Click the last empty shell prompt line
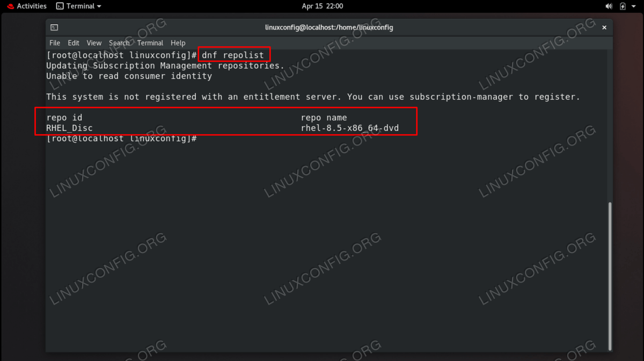Screen dimensions: 644x361 [x=122, y=139]
